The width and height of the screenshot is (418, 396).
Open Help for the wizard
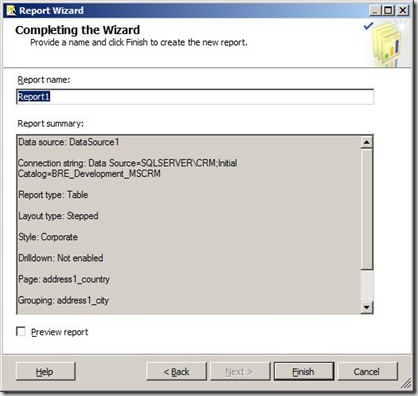tap(46, 371)
